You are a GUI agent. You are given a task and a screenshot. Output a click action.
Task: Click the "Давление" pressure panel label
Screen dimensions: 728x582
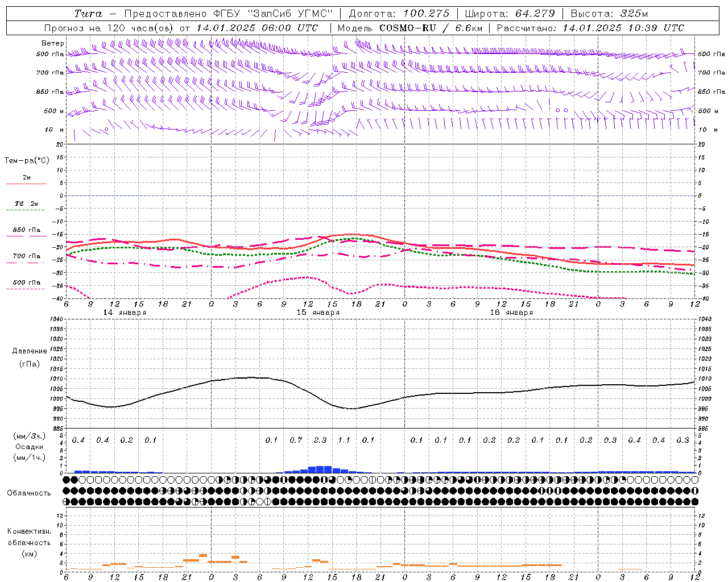(x=30, y=351)
